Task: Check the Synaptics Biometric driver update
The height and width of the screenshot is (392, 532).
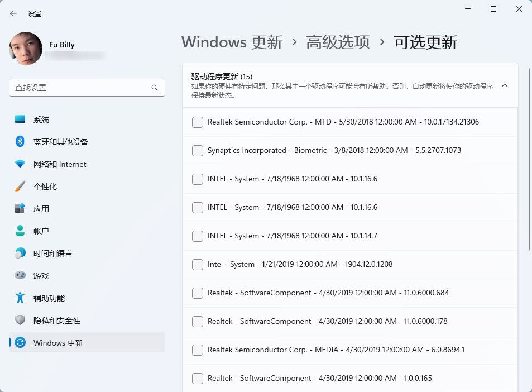Action: 197,150
